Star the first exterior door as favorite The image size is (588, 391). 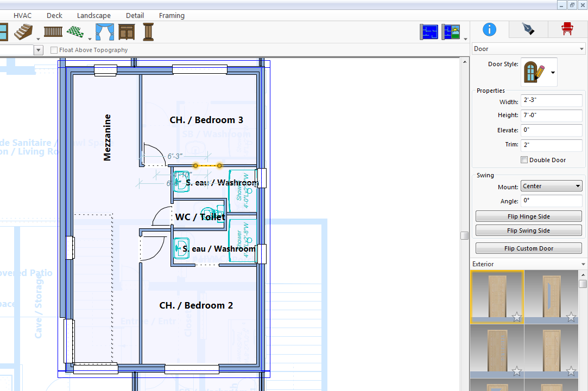tap(517, 317)
